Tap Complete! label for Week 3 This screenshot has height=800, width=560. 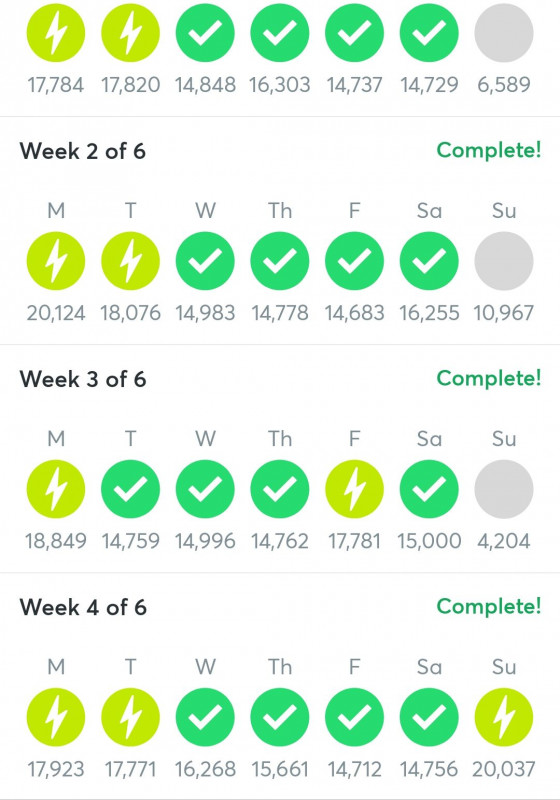[x=489, y=378]
